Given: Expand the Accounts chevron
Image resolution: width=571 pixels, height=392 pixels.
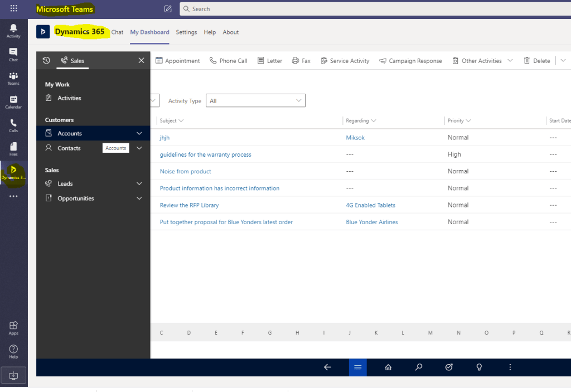Looking at the screenshot, I should click(139, 133).
